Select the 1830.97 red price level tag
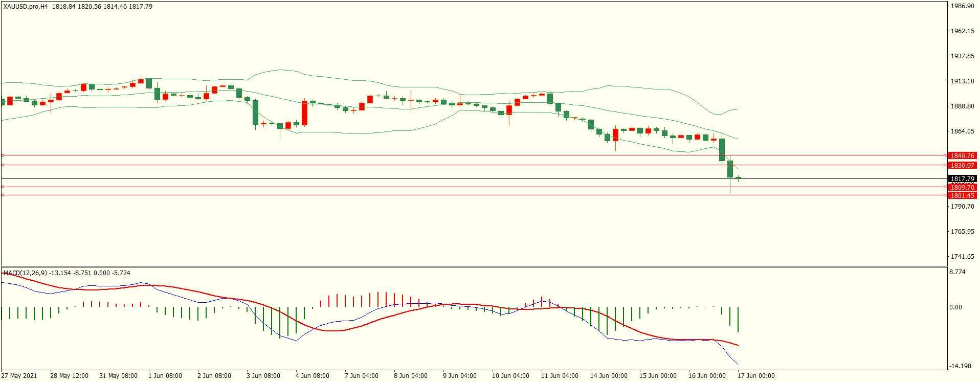Screen dimensions: 980x382 (x=962, y=165)
